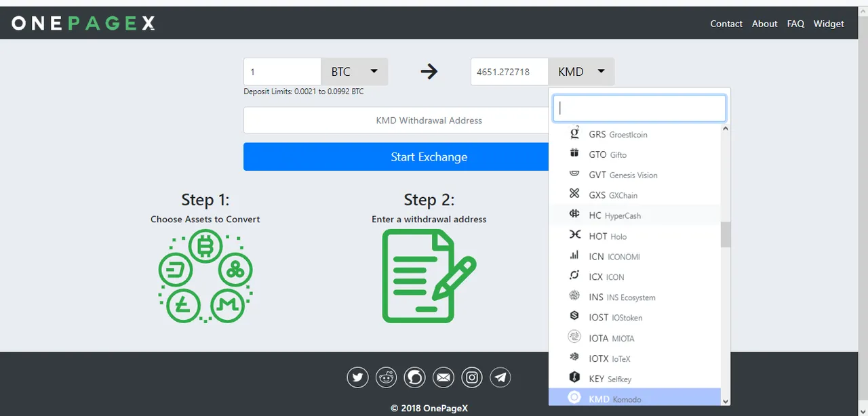Viewport: 868px width, 416px height.
Task: Open the Telegram paper-plane icon
Action: click(500, 377)
